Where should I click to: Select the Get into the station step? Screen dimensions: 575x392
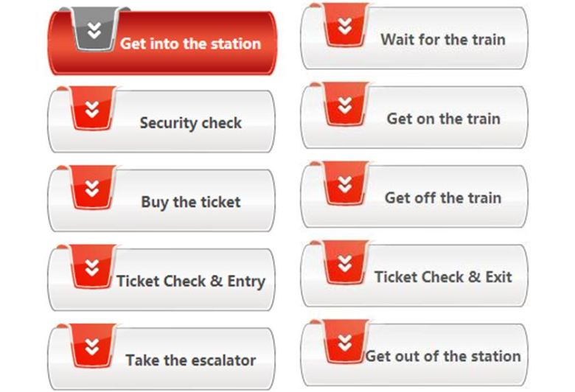[x=190, y=43]
